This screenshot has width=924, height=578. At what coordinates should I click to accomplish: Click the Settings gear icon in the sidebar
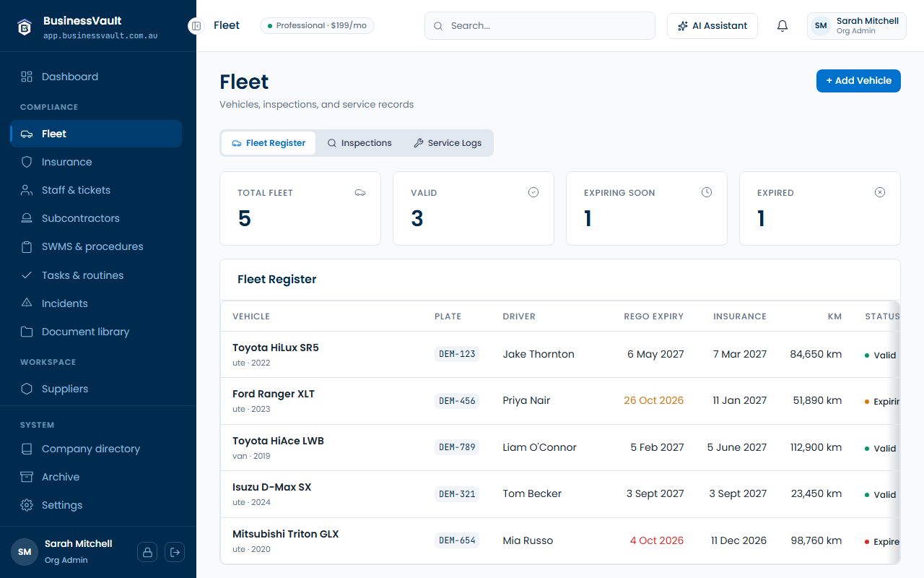coord(27,505)
